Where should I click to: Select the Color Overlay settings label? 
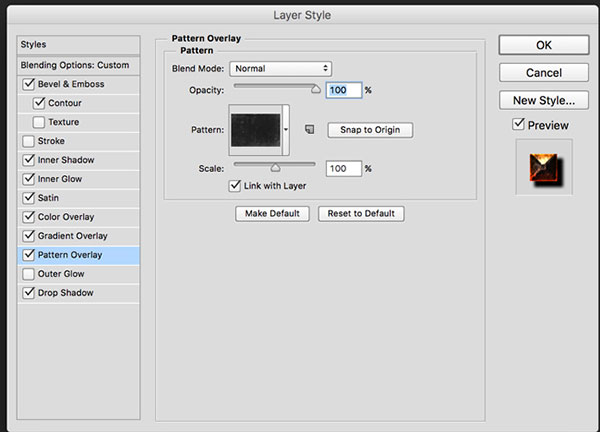click(x=66, y=217)
